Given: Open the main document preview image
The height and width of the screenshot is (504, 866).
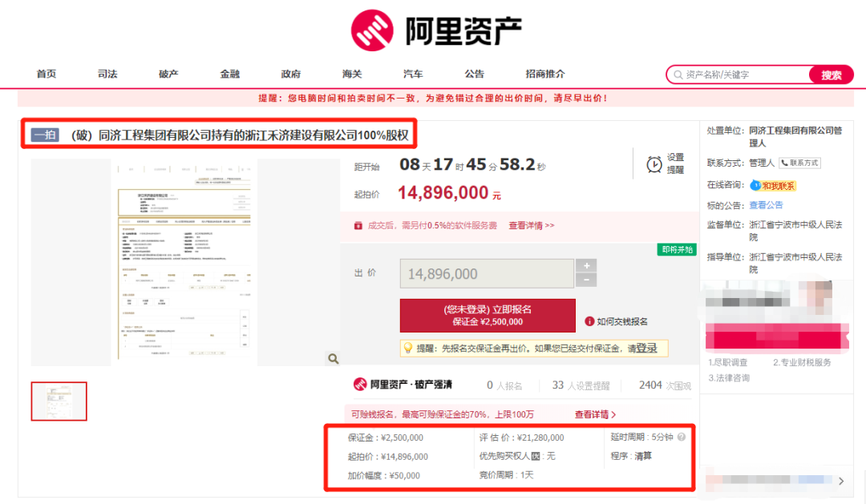Looking at the screenshot, I should pos(185,262).
